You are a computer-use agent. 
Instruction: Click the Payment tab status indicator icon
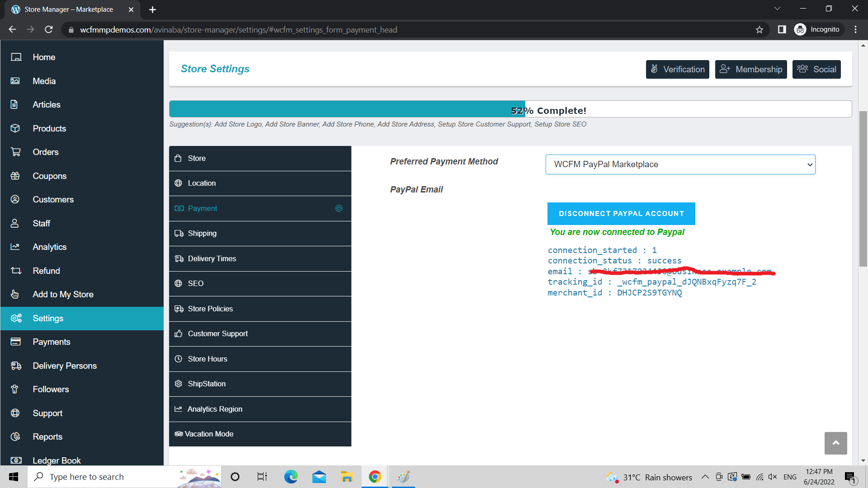339,208
